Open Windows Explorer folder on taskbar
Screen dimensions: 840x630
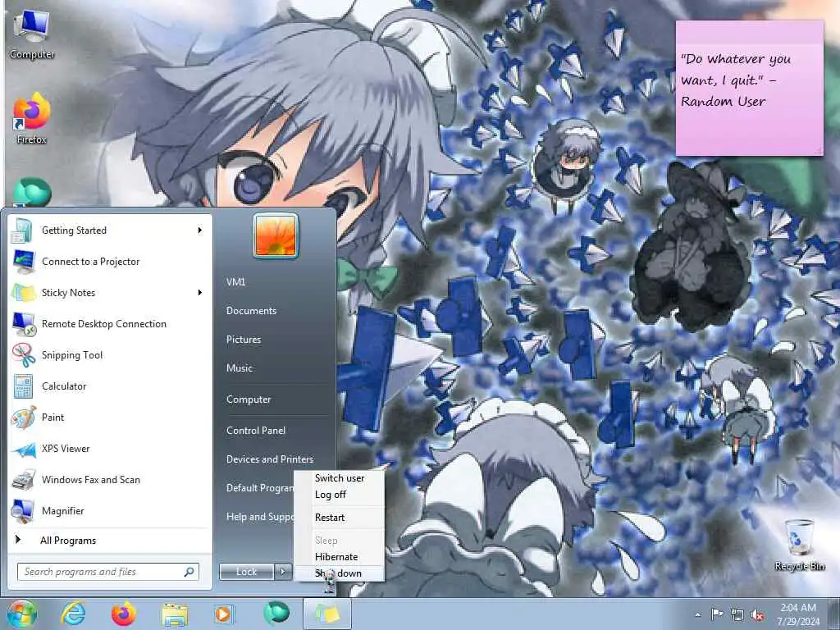[x=175, y=615]
